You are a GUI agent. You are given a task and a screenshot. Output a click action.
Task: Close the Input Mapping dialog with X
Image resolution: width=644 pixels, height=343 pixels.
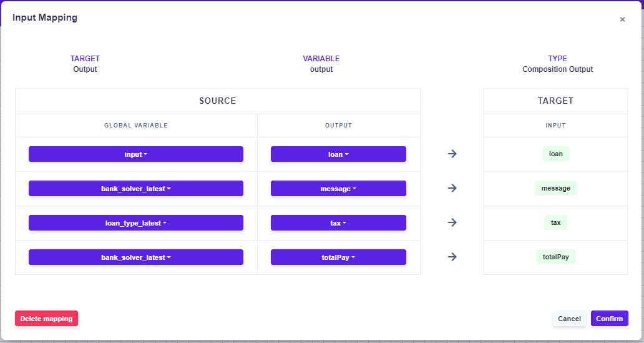(622, 19)
